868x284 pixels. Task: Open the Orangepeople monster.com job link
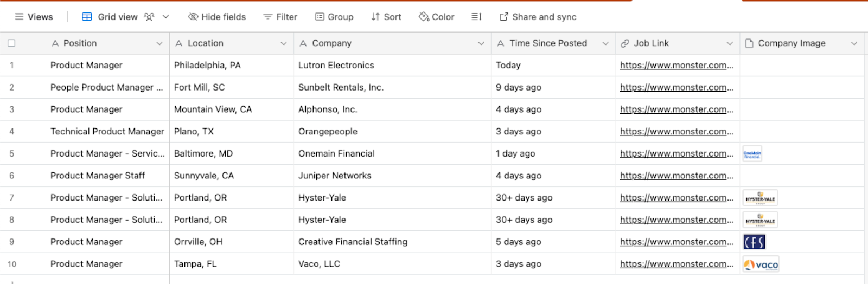coord(676,131)
